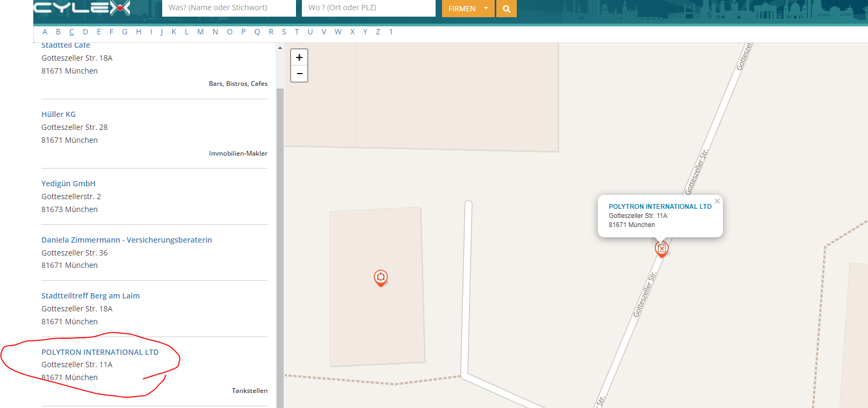
Task: Close the Polytron map popup
Action: [x=717, y=201]
